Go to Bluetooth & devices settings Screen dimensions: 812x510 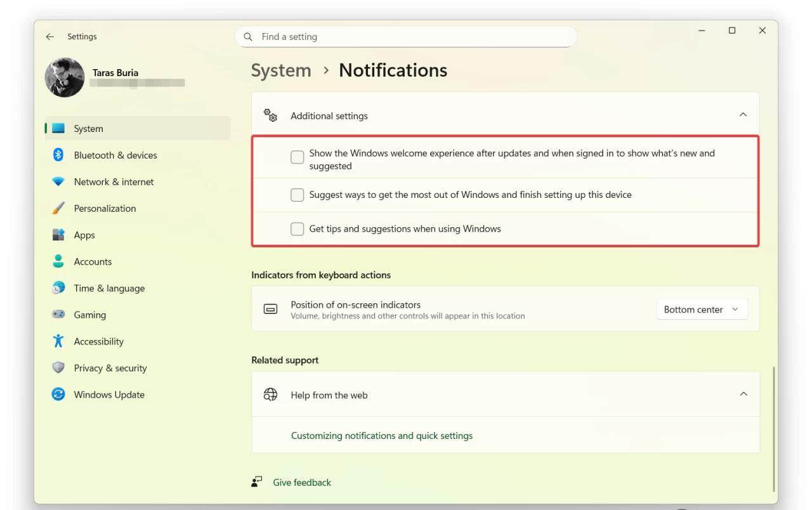click(138, 155)
